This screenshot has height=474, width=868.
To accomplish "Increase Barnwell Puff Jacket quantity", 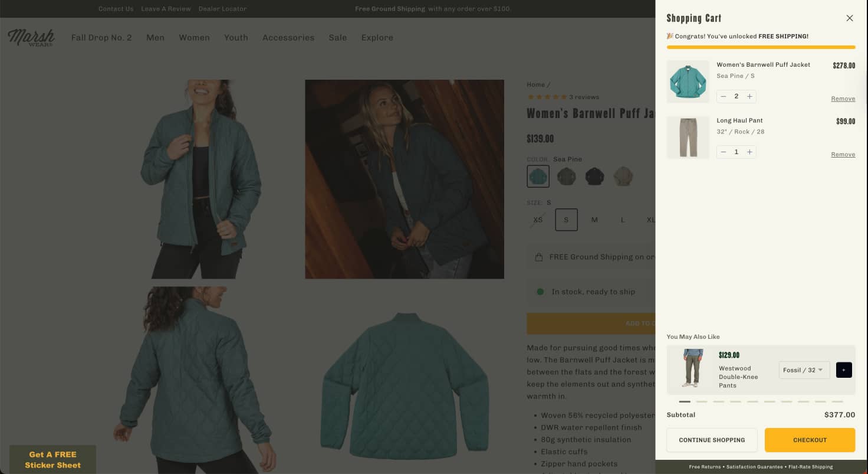I will pos(749,96).
